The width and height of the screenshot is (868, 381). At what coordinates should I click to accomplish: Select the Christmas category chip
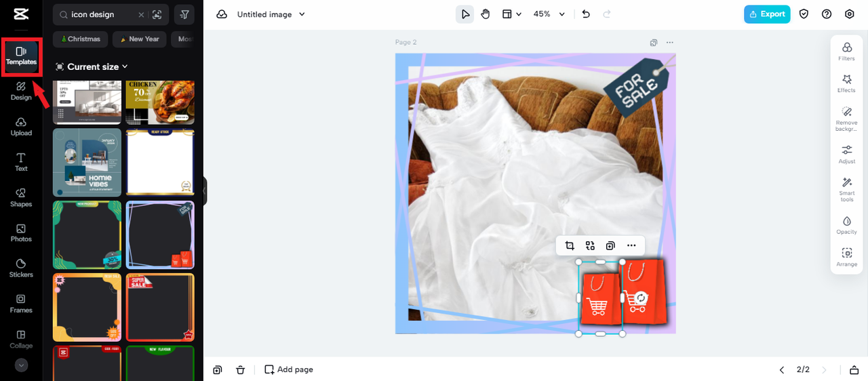(x=81, y=39)
